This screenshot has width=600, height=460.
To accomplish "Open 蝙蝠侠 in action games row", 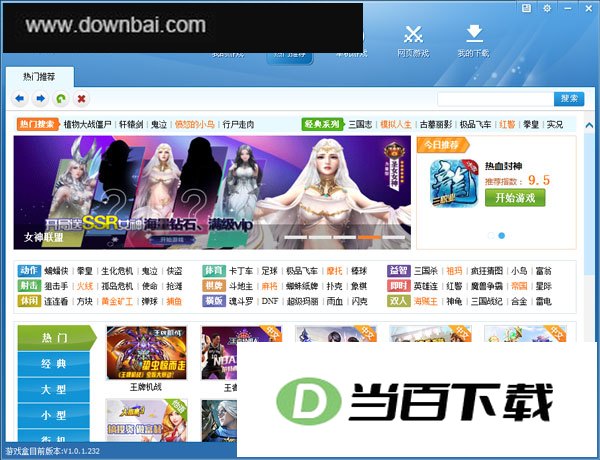I will 56,271.
